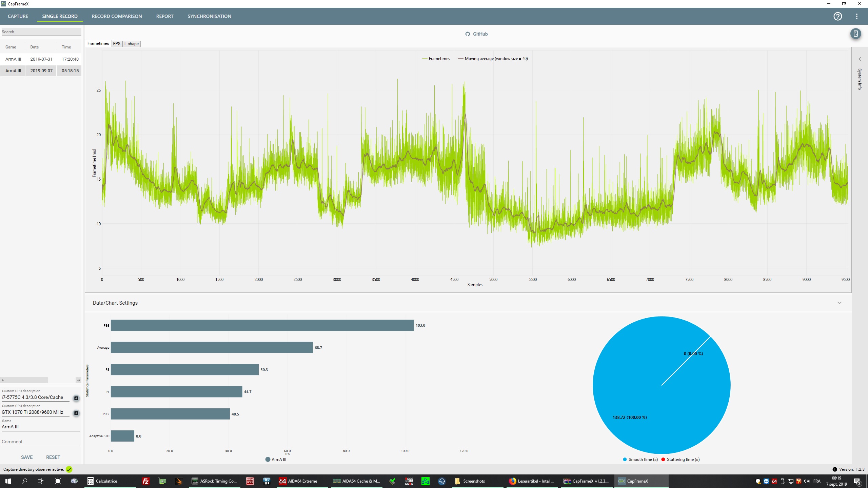
Task: Click the GPU description add icon
Action: 76,413
